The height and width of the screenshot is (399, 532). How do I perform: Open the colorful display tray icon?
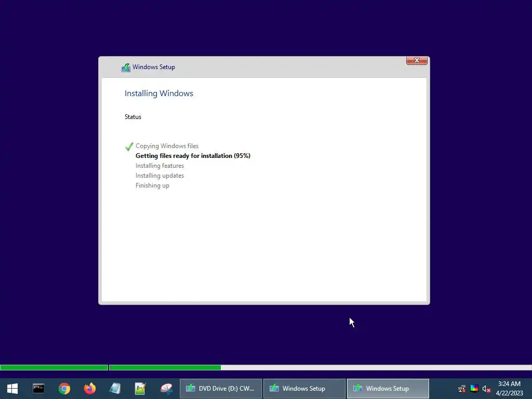pos(474,389)
